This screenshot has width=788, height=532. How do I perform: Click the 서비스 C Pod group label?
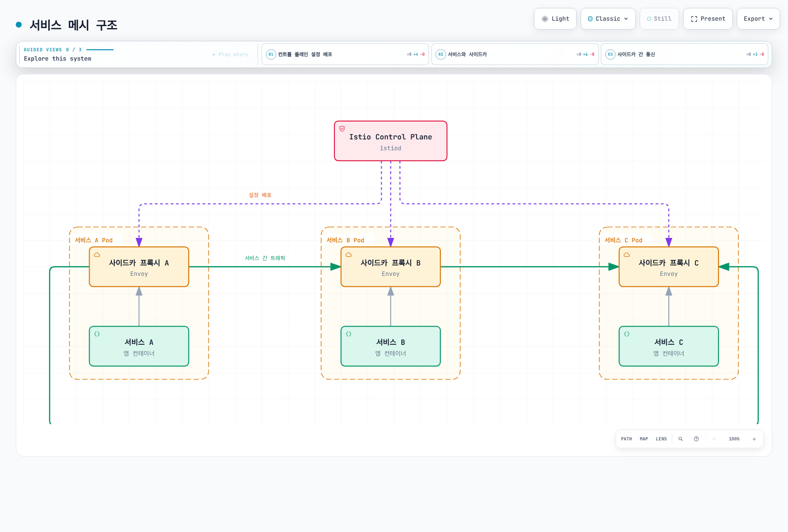tap(624, 240)
